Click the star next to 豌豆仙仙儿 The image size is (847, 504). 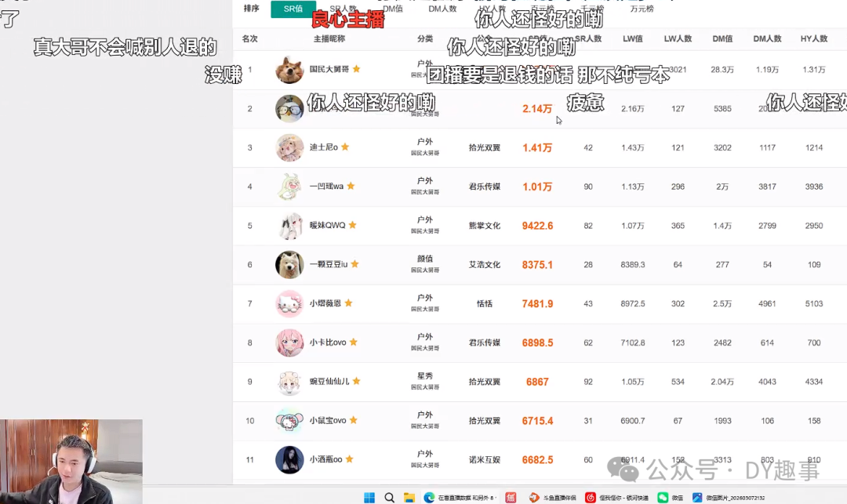[357, 381]
